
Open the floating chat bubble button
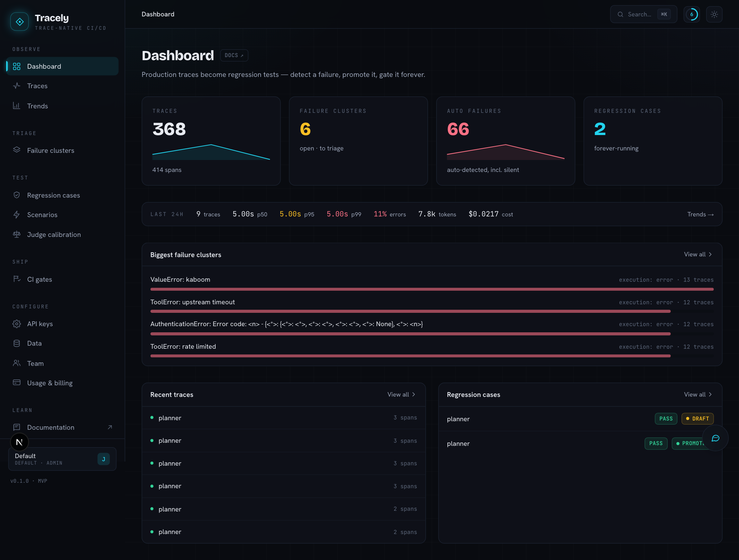715,438
